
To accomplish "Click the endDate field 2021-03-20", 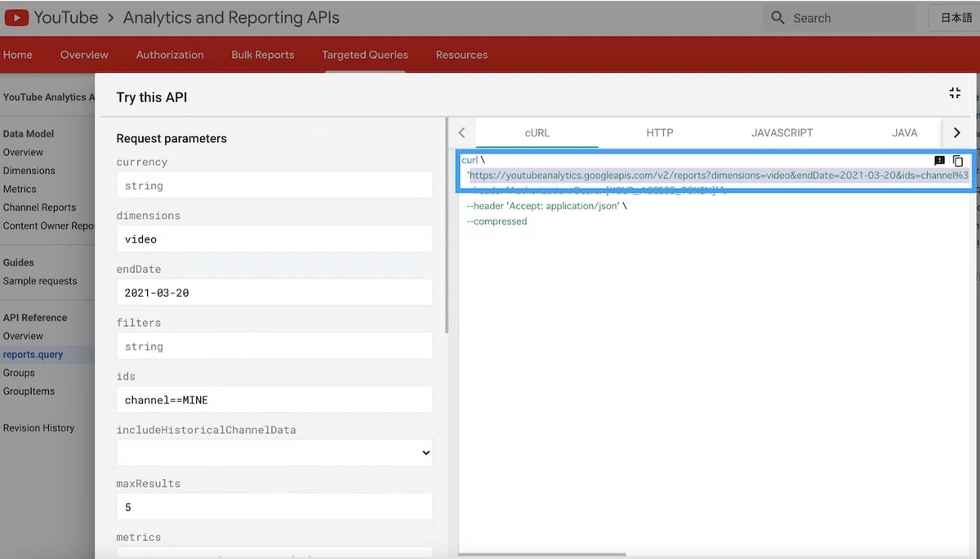I will coord(274,293).
